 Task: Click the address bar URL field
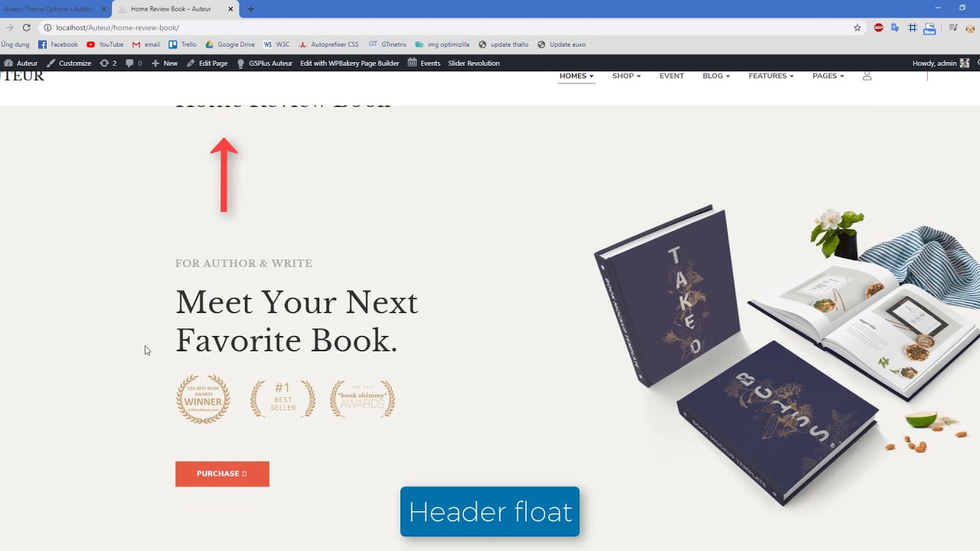point(444,28)
